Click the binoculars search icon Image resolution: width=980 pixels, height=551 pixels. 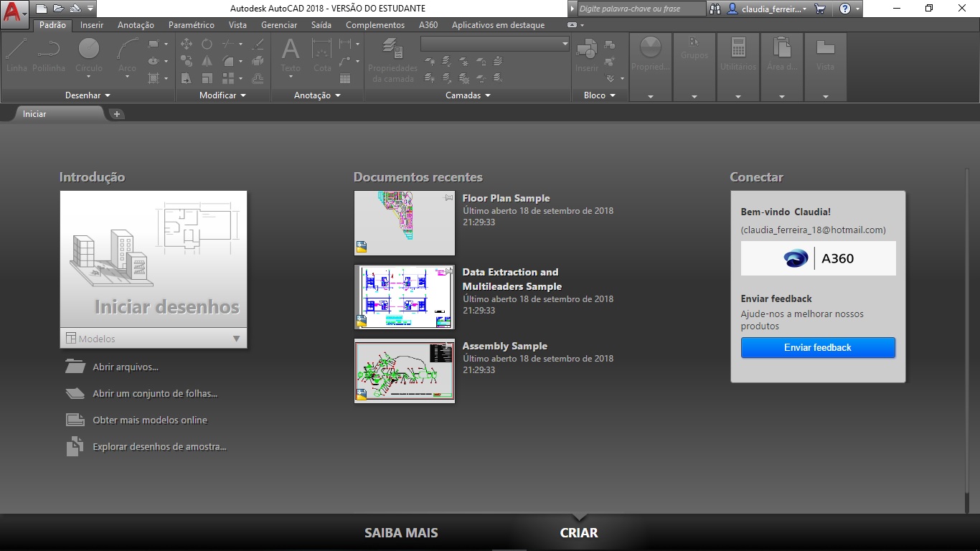tap(716, 9)
